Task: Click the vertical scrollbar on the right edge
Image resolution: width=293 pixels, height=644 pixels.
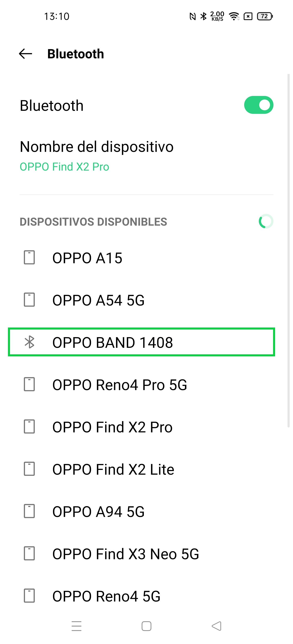Action: pyautogui.click(x=288, y=250)
